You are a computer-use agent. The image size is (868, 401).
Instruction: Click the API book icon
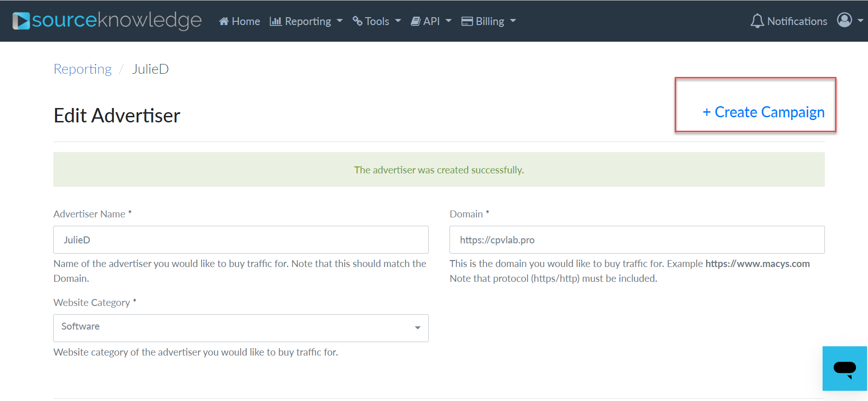tap(416, 21)
